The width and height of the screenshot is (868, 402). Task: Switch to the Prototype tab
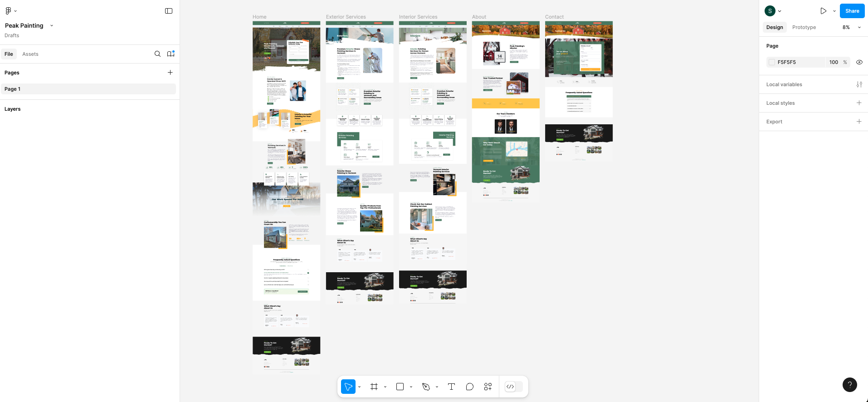[x=804, y=27]
